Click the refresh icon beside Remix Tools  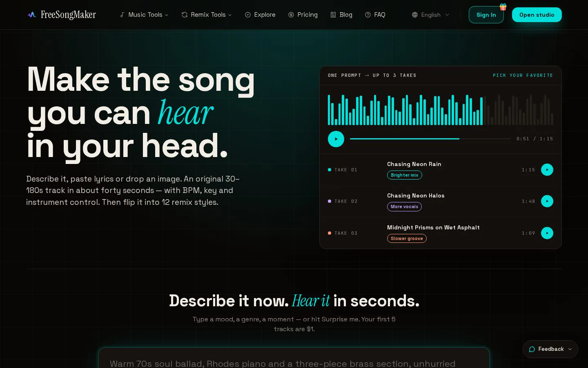[x=185, y=15]
